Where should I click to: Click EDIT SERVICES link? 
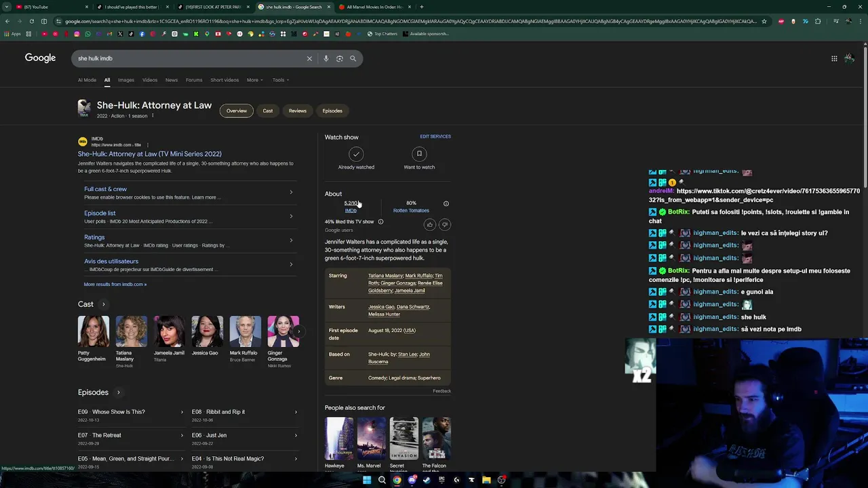(435, 136)
